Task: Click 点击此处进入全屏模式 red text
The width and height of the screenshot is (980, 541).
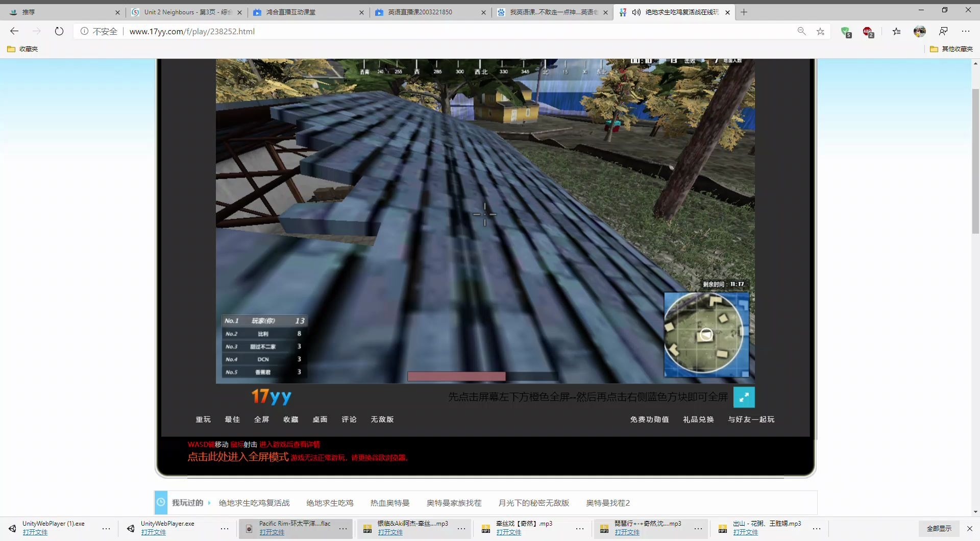Action: [238, 457]
